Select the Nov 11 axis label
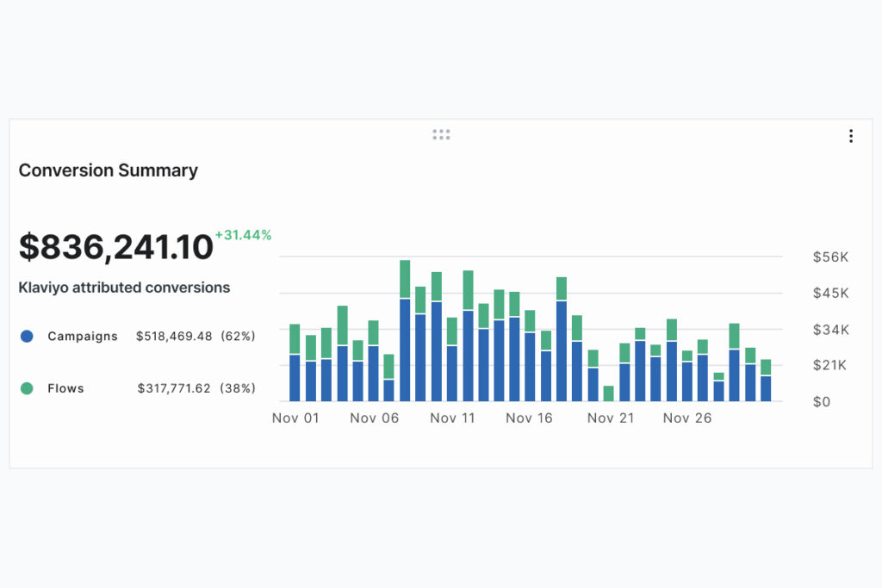882x588 pixels. click(452, 418)
